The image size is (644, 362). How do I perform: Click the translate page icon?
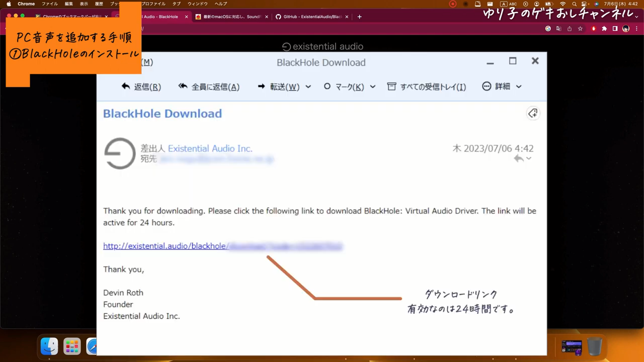pyautogui.click(x=558, y=29)
